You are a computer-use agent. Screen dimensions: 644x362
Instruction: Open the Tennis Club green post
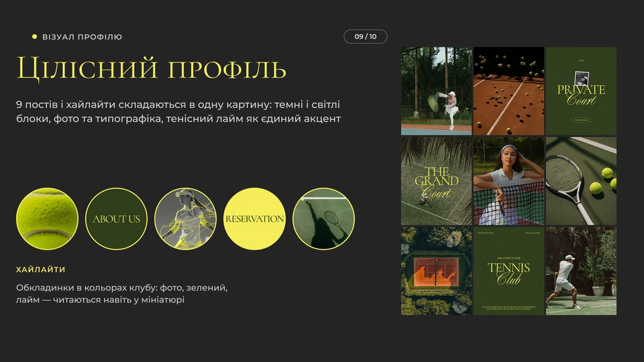(x=508, y=271)
